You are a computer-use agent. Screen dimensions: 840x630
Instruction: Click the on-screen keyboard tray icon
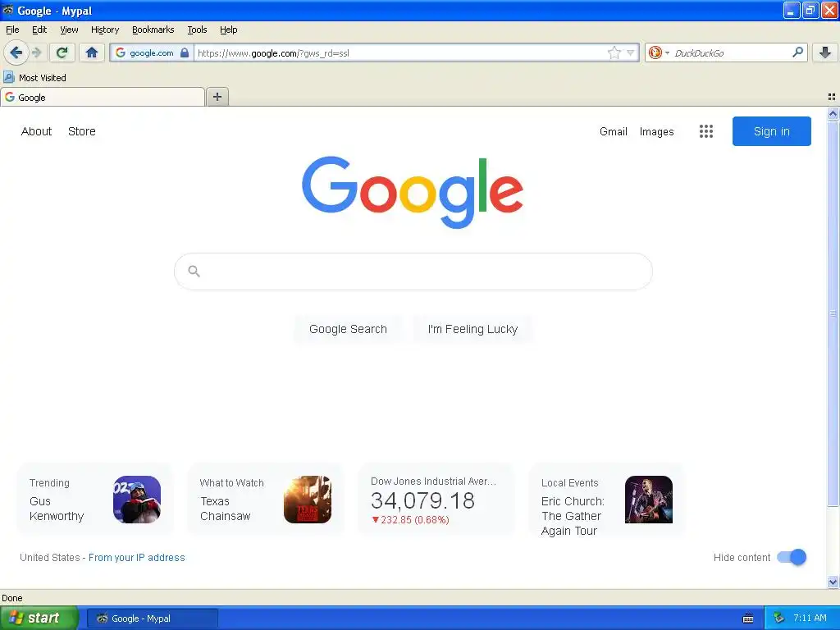click(x=748, y=619)
